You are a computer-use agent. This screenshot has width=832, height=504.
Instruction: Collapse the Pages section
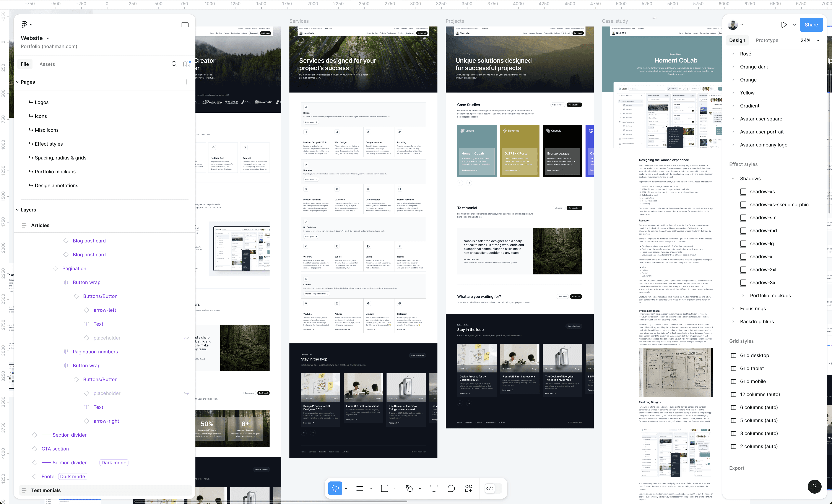tap(18, 82)
